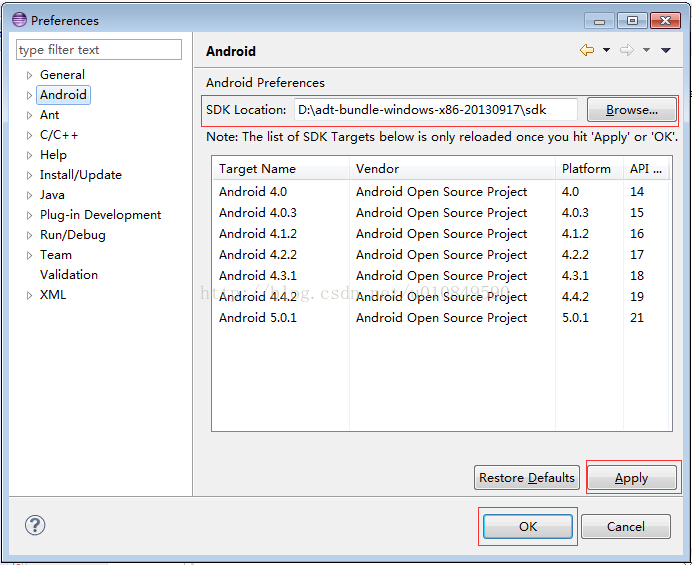The width and height of the screenshot is (692, 565).
Task: Select Install/Update in the tree
Action: tap(81, 175)
